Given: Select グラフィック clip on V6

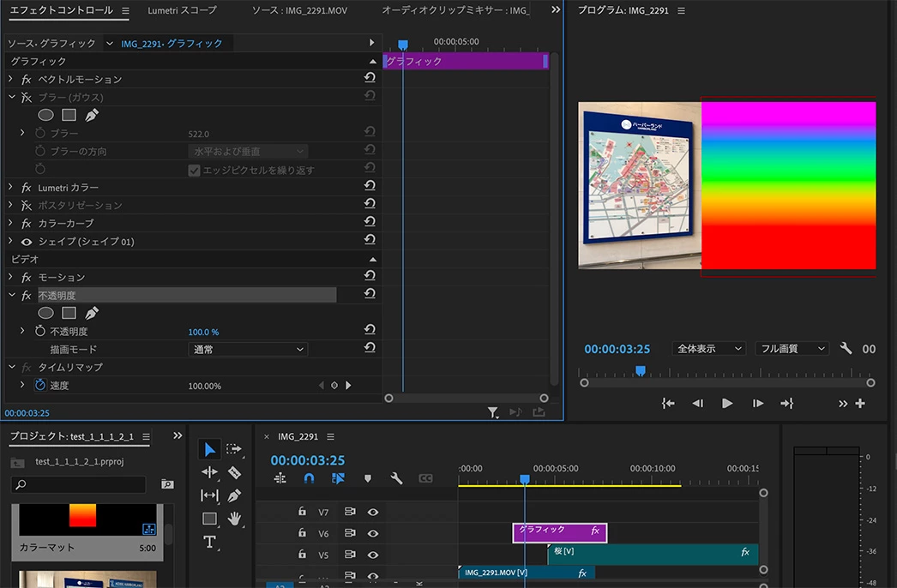Looking at the screenshot, I should pyautogui.click(x=559, y=532).
